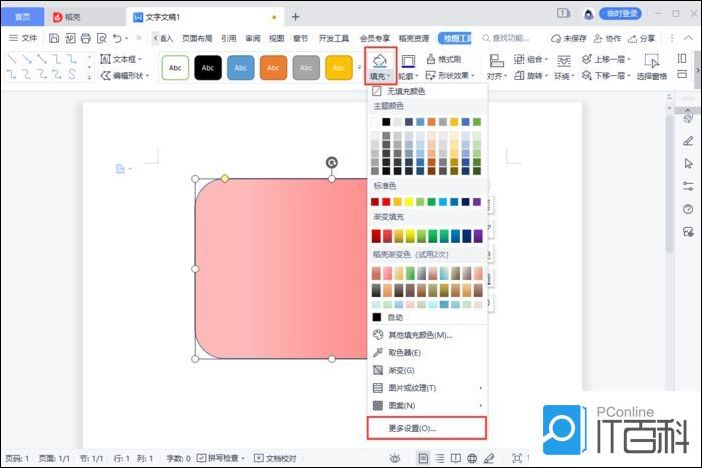Switch to the Page Layout (页面布局) tab
This screenshot has width=702, height=468.
pyautogui.click(x=199, y=38)
